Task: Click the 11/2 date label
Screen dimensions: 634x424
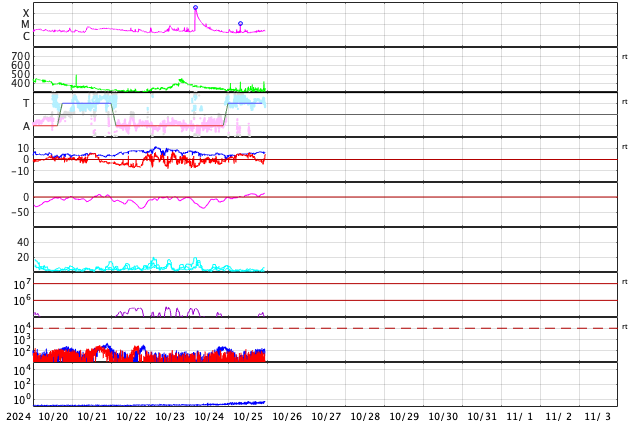Action: [559, 417]
